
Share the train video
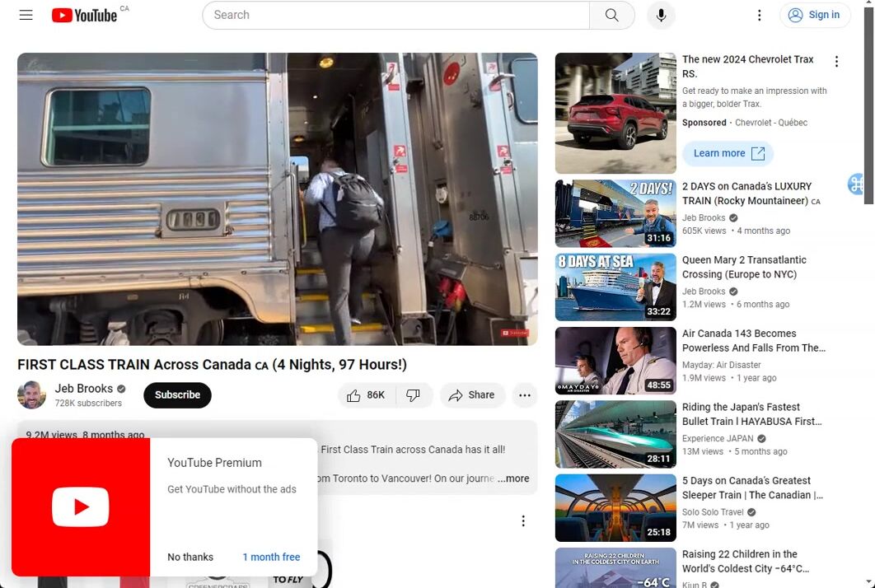click(472, 395)
